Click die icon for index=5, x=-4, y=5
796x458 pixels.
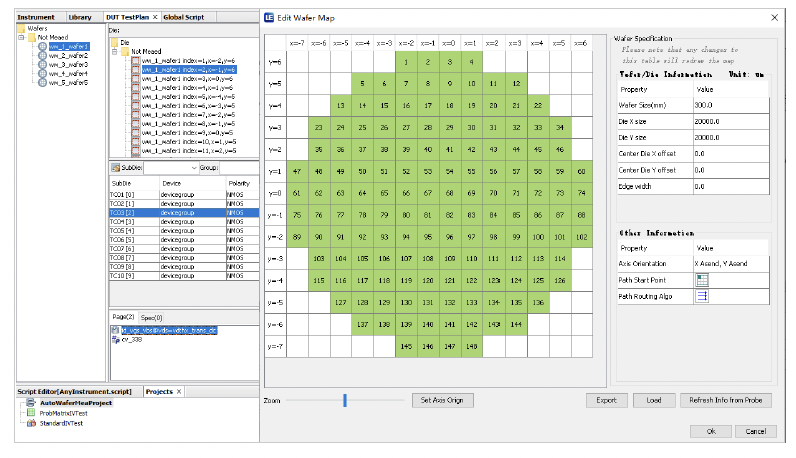[x=136, y=96]
